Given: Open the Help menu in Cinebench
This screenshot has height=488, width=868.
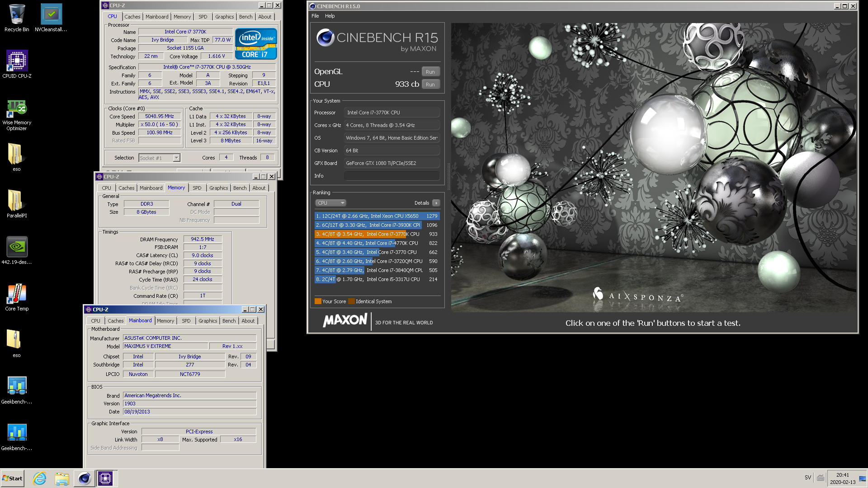Looking at the screenshot, I should pos(330,16).
